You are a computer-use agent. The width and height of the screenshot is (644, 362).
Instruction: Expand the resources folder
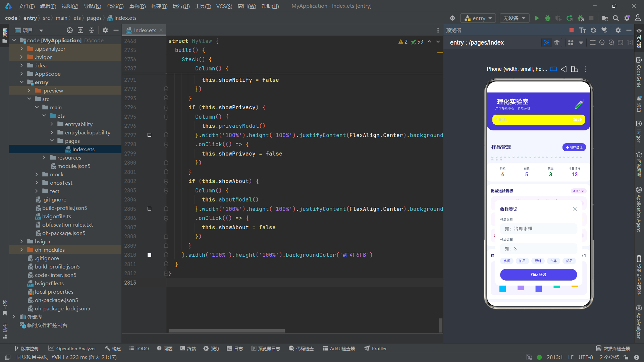pos(44,158)
